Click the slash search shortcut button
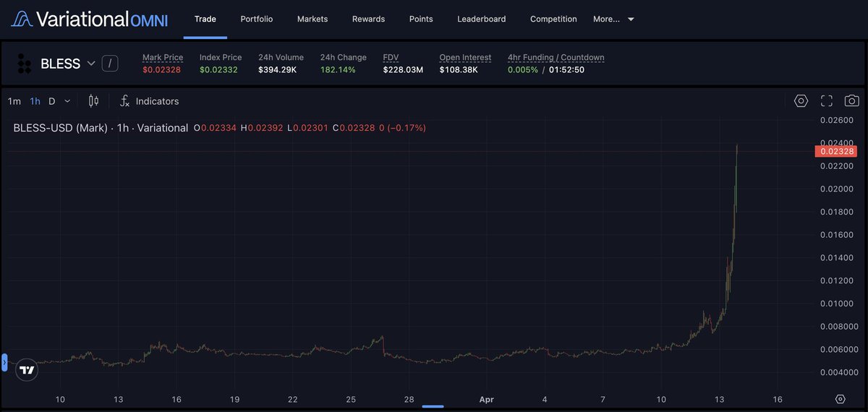Viewport: 868px width, 412px height. click(x=110, y=64)
